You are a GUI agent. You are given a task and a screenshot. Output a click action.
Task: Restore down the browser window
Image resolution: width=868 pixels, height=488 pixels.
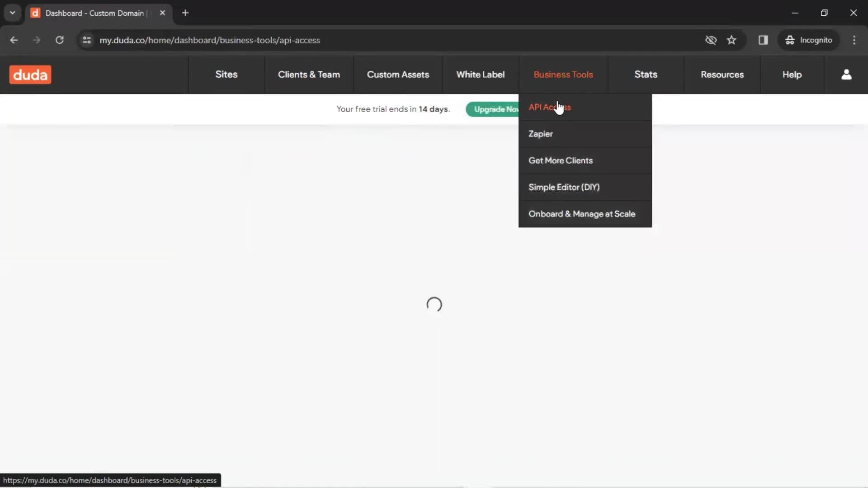824,13
